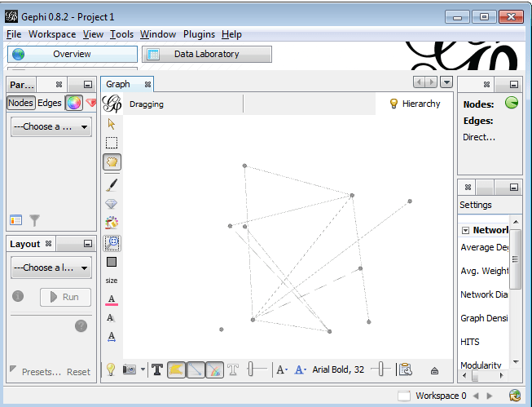The height and width of the screenshot is (407, 532).
Task: Collapse the Network Overview section
Action: coord(465,230)
